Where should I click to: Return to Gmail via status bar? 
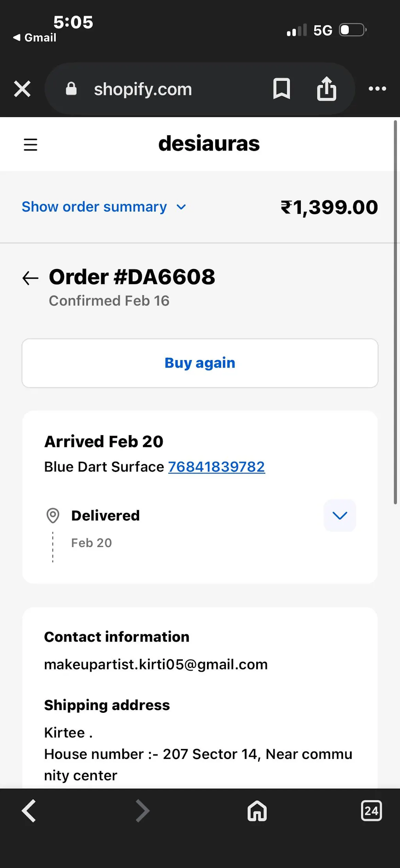click(35, 38)
